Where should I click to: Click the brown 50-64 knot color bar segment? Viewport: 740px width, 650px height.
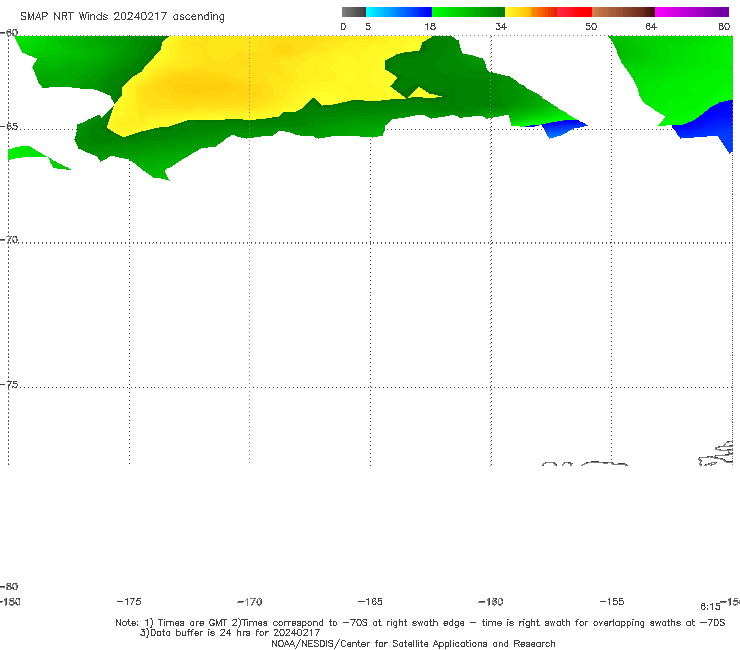623,12
